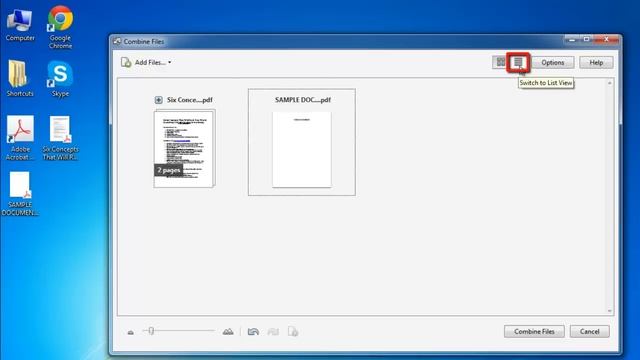Viewport: 640px width, 360px height.
Task: Click the Remove selected file icon
Action: pyautogui.click(x=293, y=331)
